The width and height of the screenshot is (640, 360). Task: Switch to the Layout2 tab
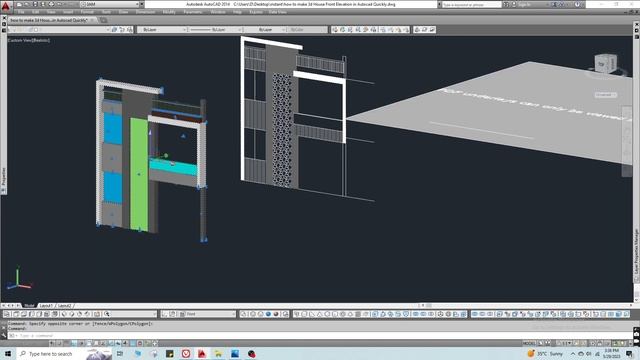[64, 305]
